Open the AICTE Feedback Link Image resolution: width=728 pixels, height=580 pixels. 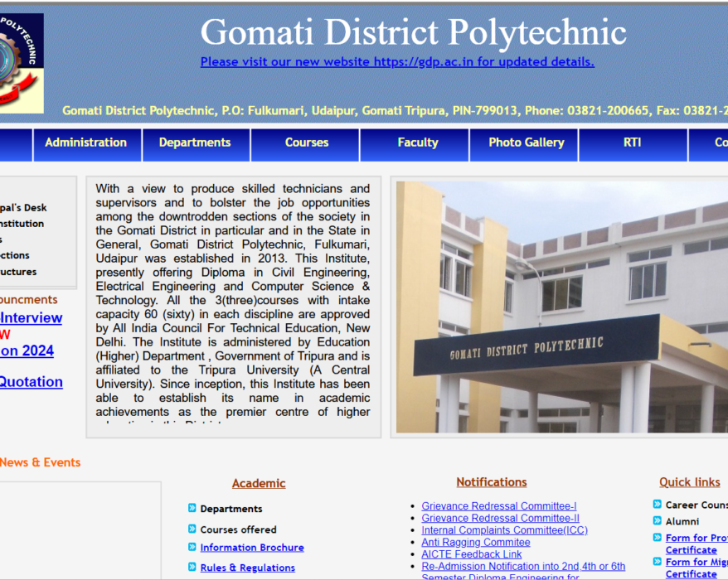[x=472, y=554]
